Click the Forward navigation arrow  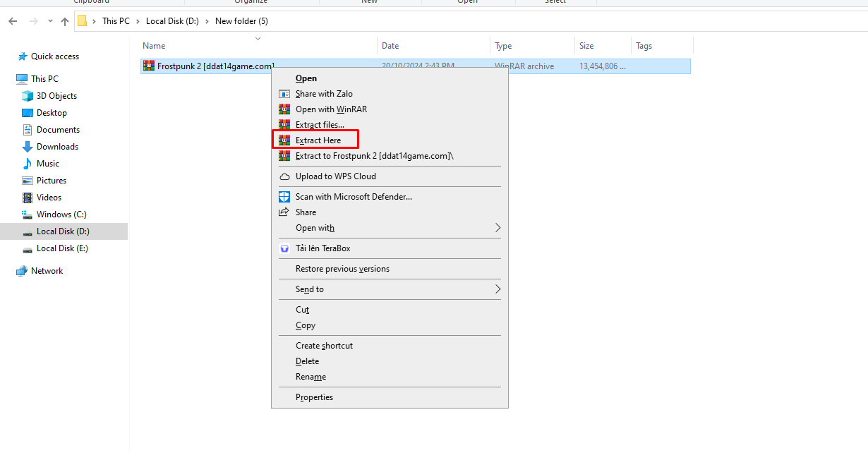coord(33,21)
